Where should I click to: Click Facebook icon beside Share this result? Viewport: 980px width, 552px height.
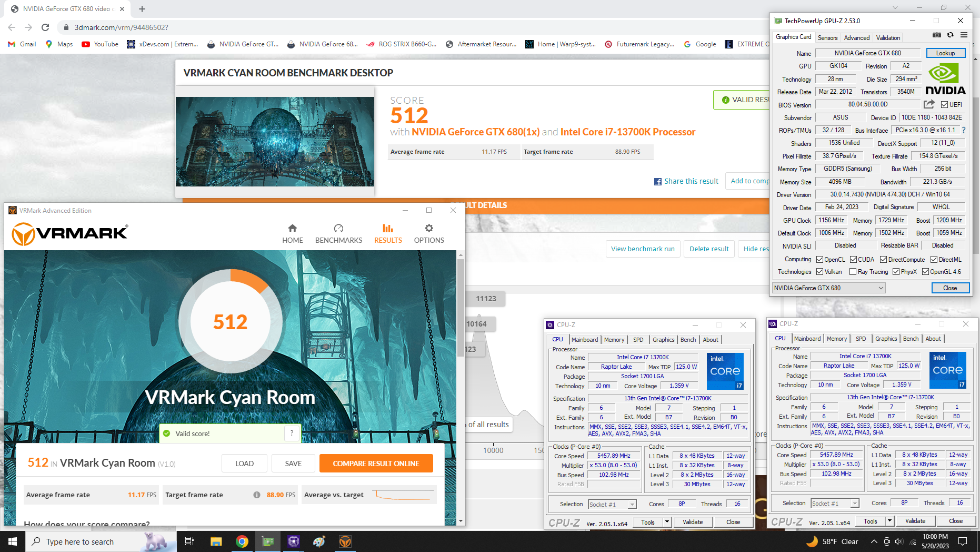(658, 182)
